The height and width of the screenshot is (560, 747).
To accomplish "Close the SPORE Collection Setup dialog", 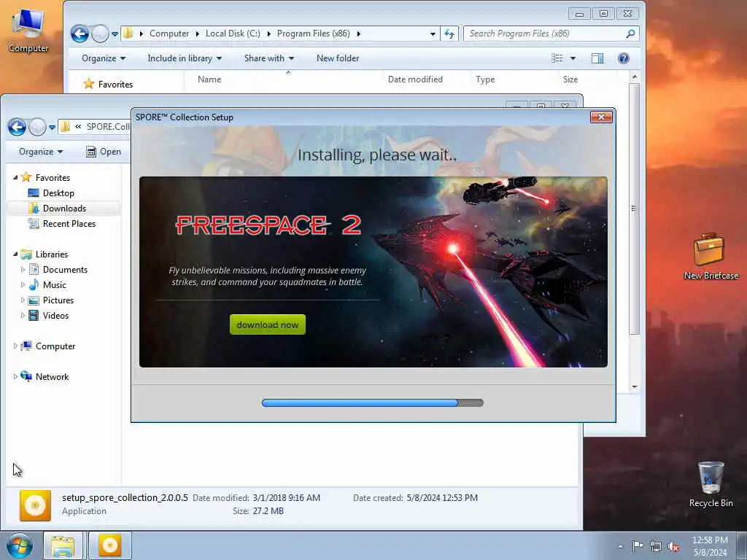I will (x=601, y=117).
